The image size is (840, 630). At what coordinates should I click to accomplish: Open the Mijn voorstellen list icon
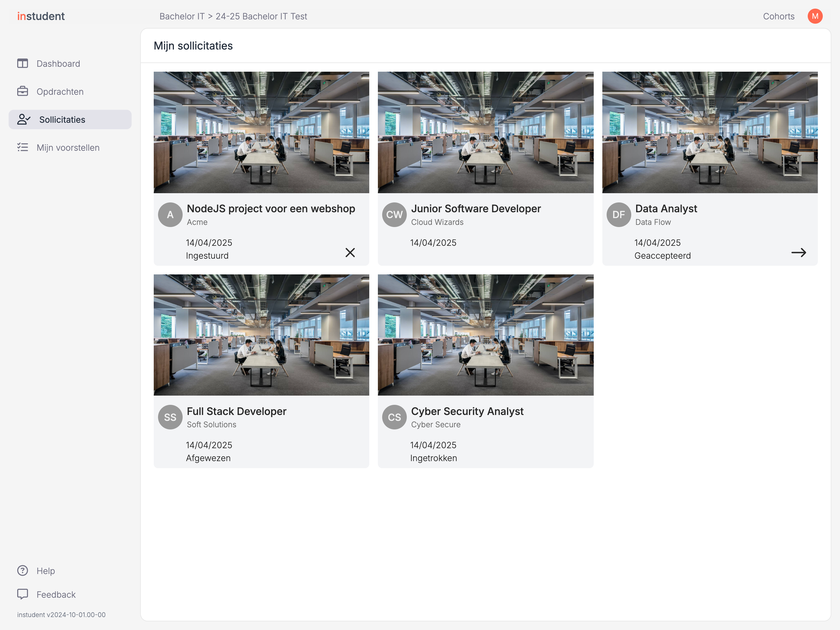[x=22, y=147]
